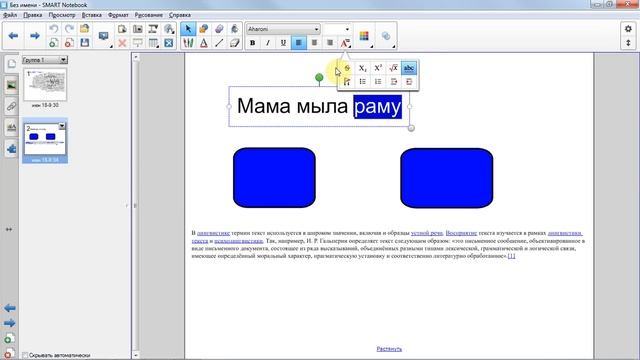Click the Undo icon

pyautogui.click(x=53, y=29)
